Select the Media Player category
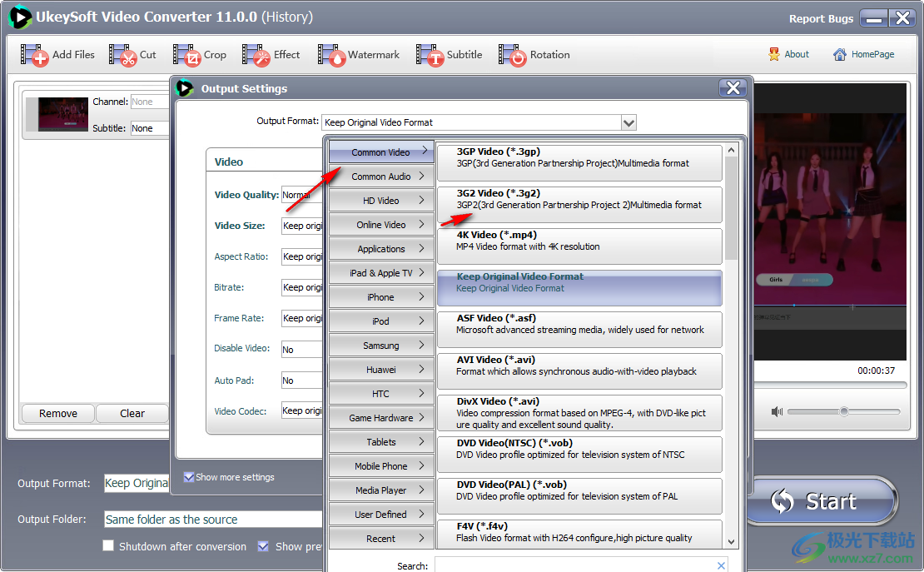Image resolution: width=924 pixels, height=572 pixels. tap(381, 490)
